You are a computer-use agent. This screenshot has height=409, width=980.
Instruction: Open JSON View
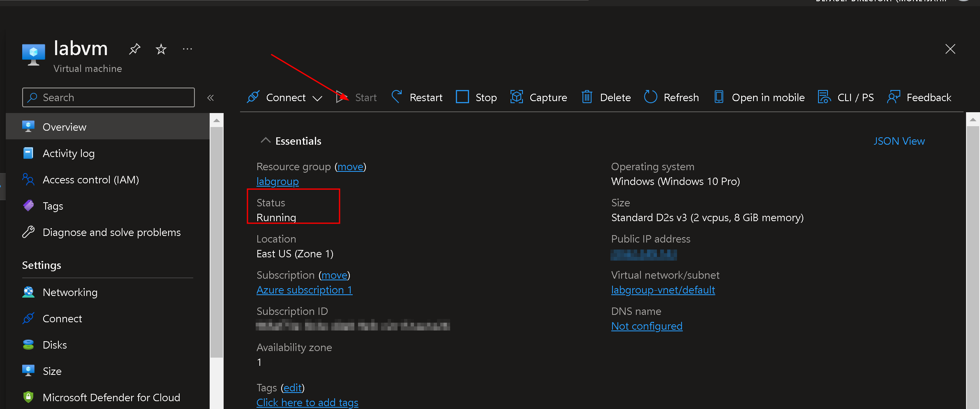pyautogui.click(x=899, y=141)
